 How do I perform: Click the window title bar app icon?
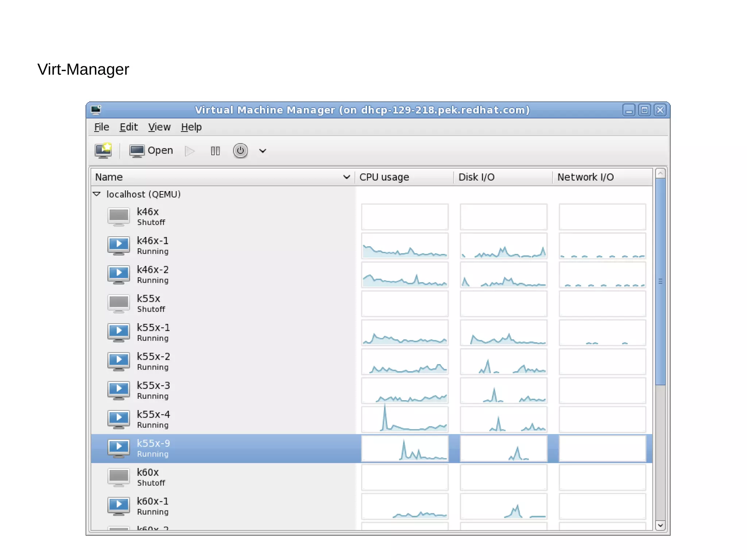click(96, 110)
